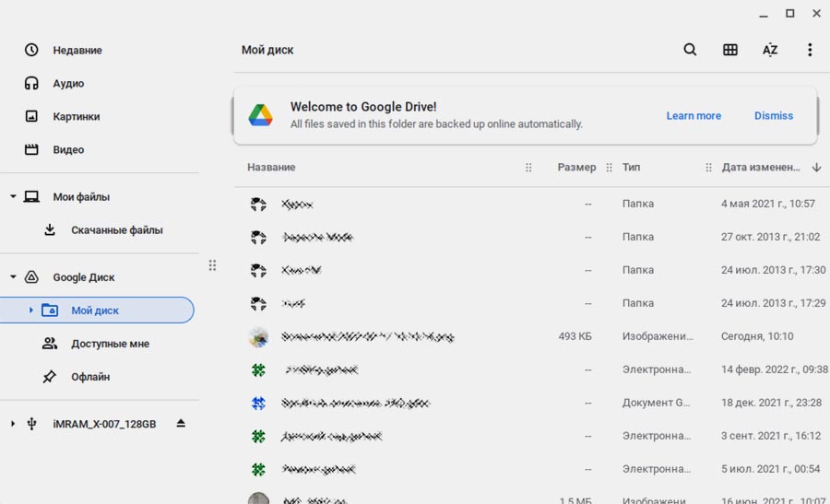Select Офлайн label in the sidebar

(x=90, y=377)
